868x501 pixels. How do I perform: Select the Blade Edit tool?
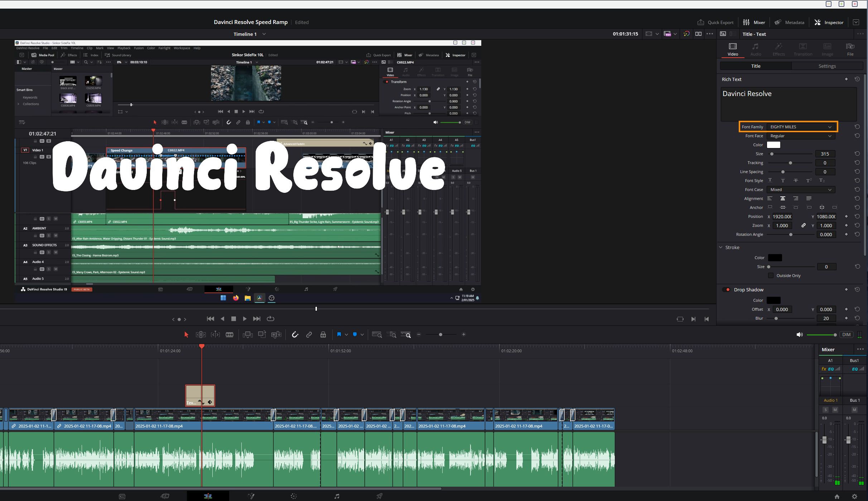point(230,334)
